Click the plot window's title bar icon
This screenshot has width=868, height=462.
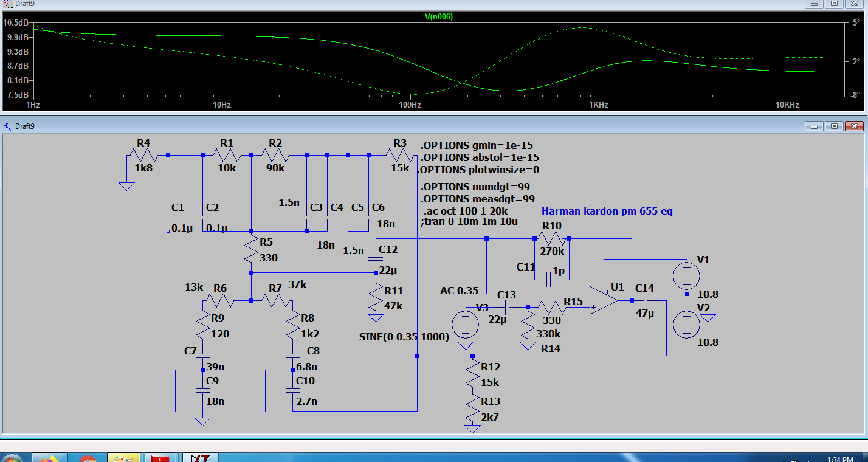tap(7, 4)
